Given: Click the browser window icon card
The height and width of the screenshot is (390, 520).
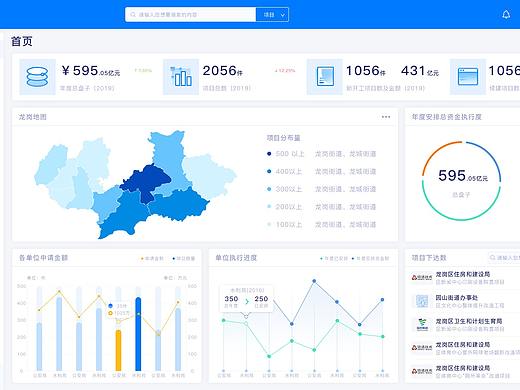Looking at the screenshot, I should (468, 77).
